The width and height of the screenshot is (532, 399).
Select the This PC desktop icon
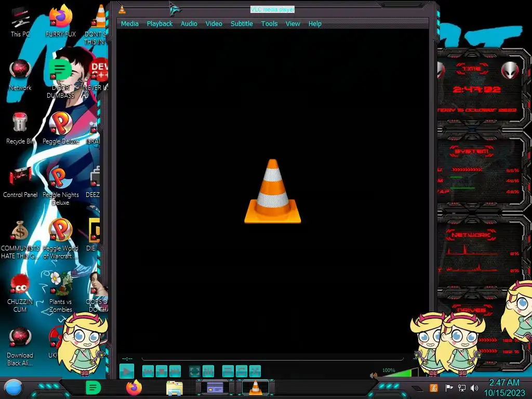[x=20, y=21]
